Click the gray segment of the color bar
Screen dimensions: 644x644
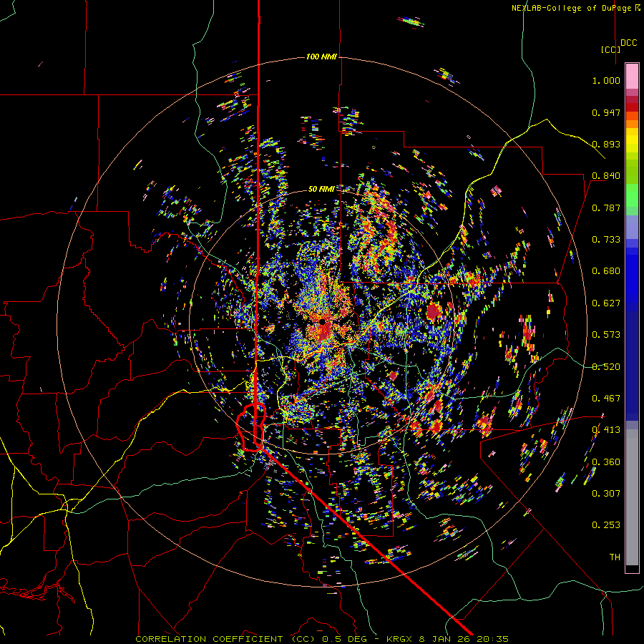(x=632, y=497)
